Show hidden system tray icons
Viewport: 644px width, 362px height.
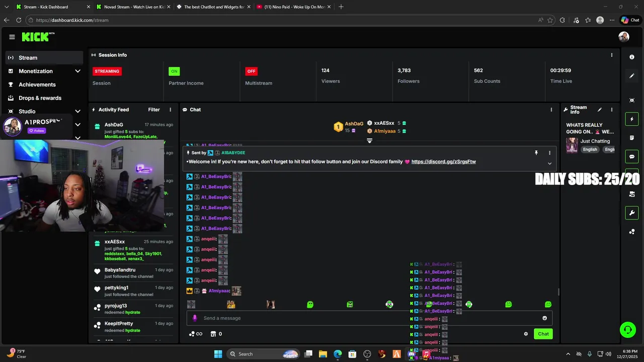(x=568, y=354)
